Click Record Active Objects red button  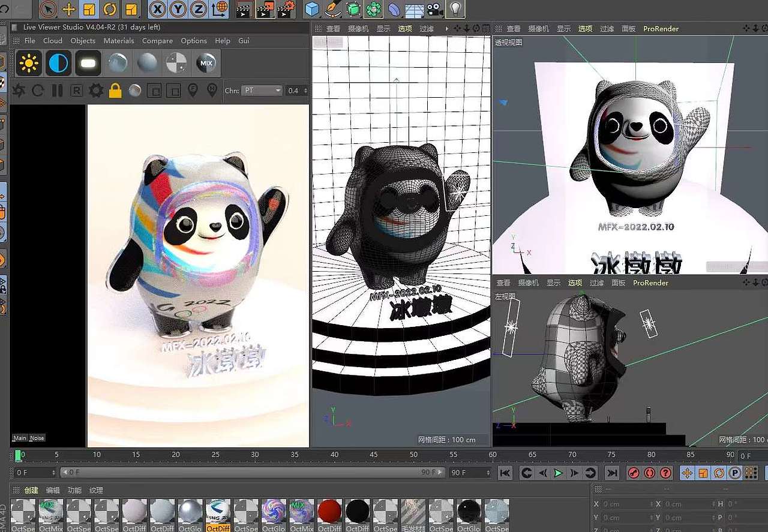[634, 473]
